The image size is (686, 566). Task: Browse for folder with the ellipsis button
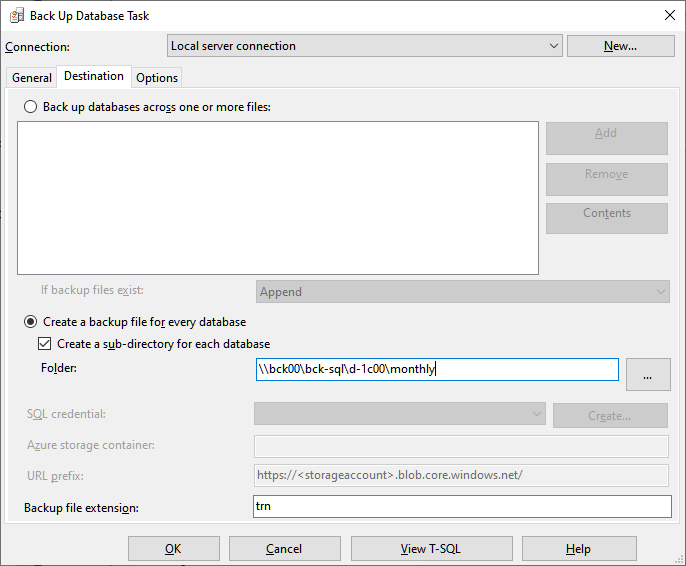click(648, 374)
